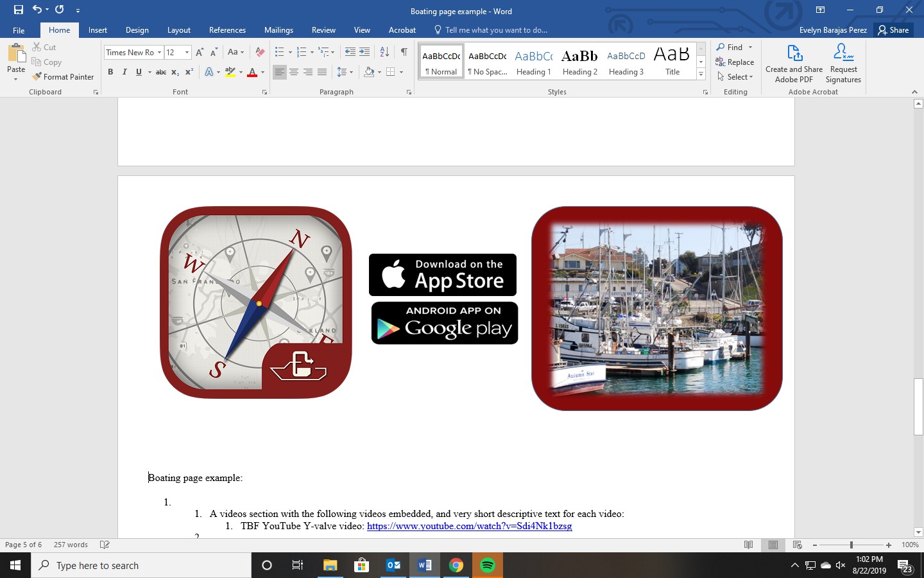The width and height of the screenshot is (924, 578).
Task: Open the Font dialog launcher
Action: [264, 92]
